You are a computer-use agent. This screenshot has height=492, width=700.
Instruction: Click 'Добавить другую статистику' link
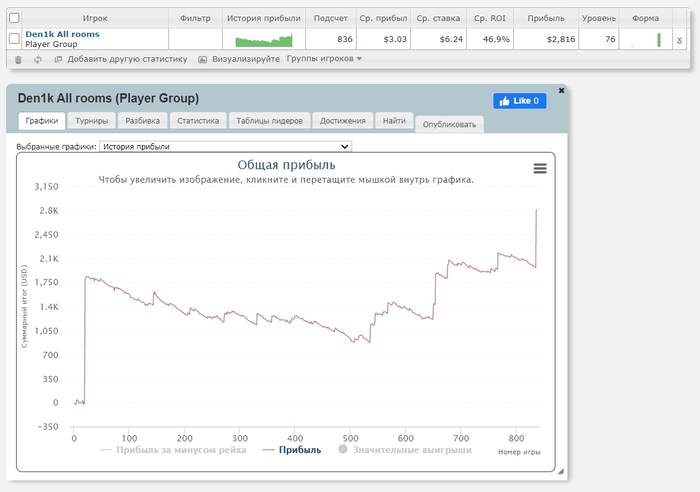click(x=127, y=59)
